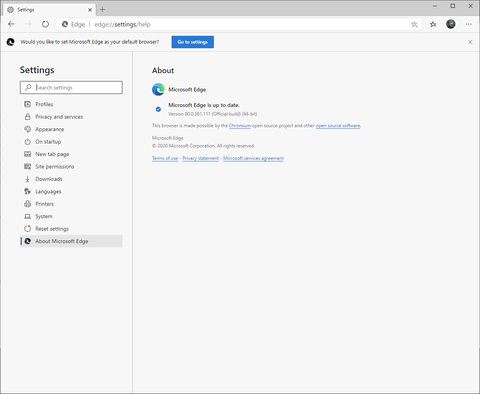Follow the Chromium link
480x394 pixels.
pos(240,126)
